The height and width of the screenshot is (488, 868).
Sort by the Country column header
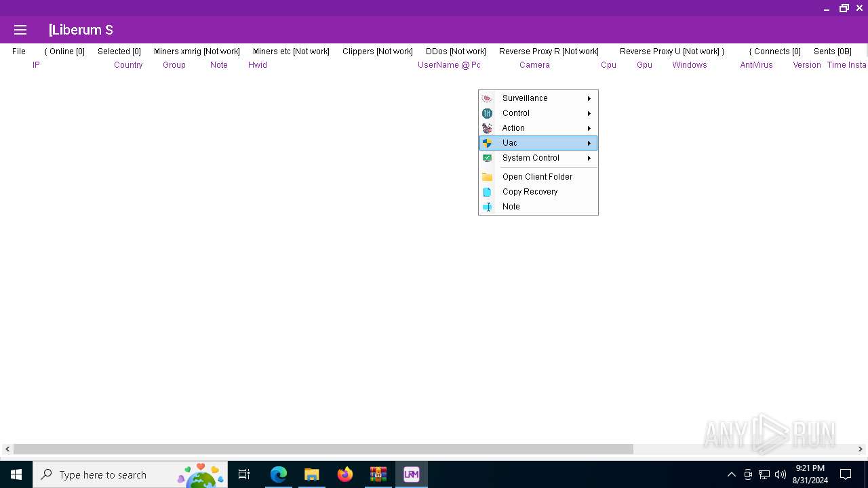pos(128,65)
